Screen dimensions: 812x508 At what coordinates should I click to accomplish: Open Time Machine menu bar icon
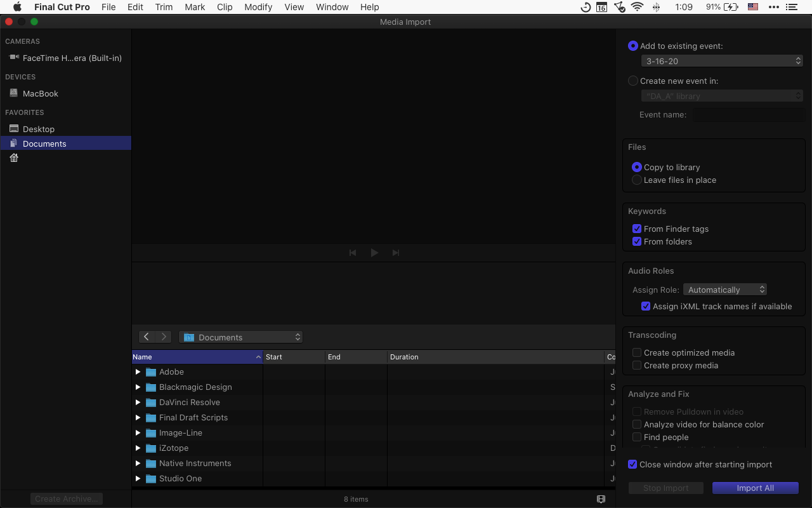click(x=585, y=7)
